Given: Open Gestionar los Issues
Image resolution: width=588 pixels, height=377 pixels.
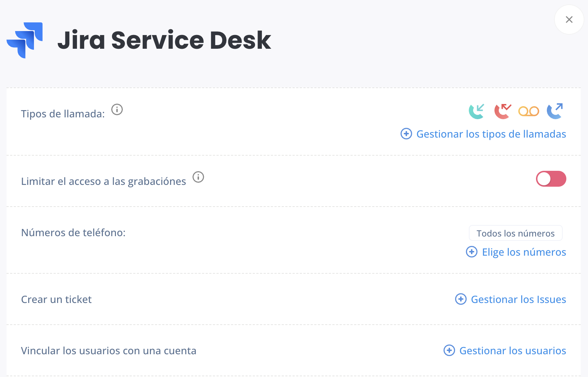Looking at the screenshot, I should (x=510, y=299).
